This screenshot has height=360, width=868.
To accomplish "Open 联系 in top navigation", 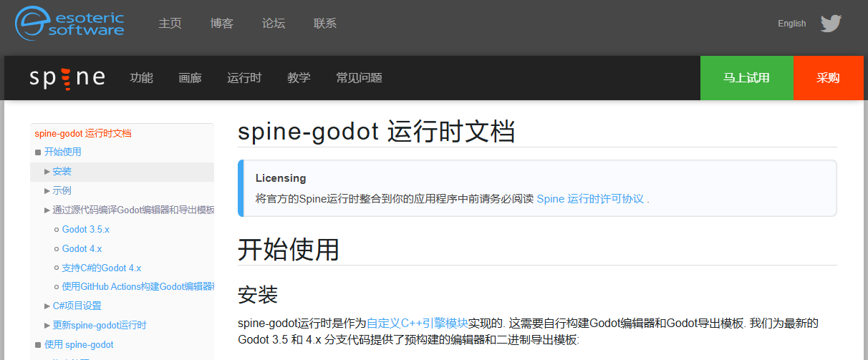I will tap(325, 24).
